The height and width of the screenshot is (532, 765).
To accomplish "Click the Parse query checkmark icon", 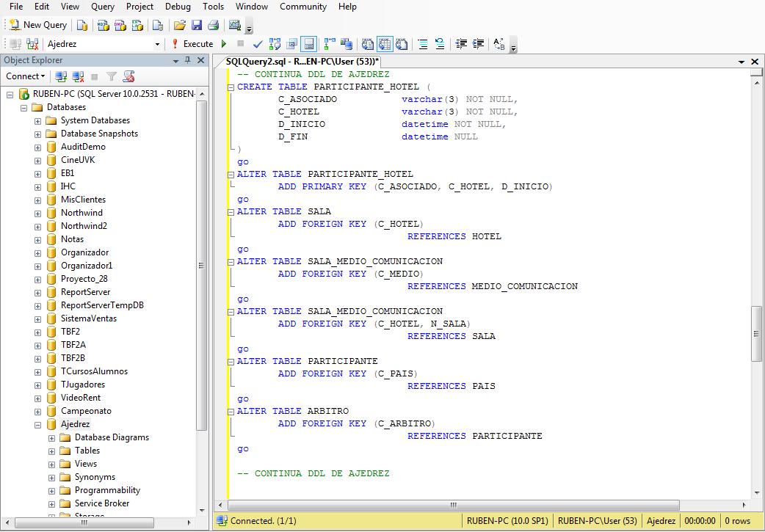I will 258,43.
